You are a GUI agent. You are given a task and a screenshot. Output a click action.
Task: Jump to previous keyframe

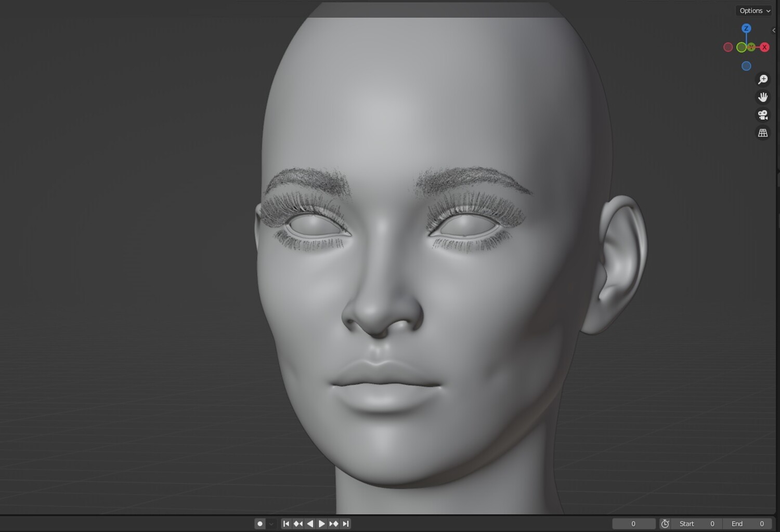tap(298, 524)
